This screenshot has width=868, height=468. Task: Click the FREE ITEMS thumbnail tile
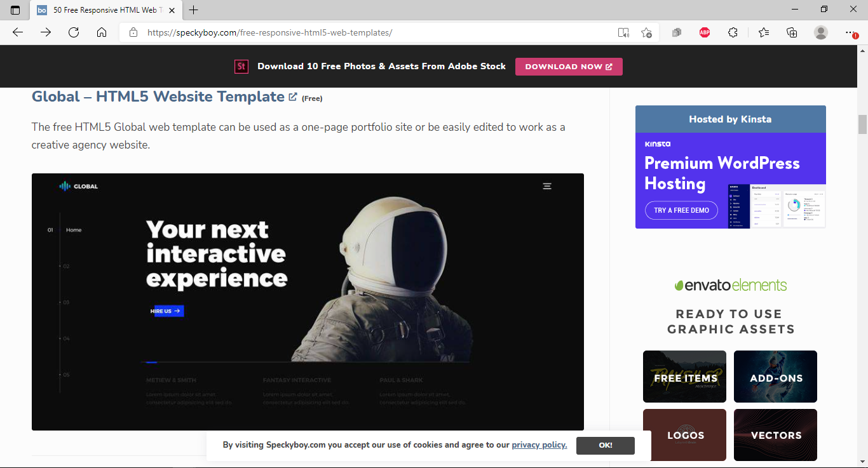tap(684, 377)
